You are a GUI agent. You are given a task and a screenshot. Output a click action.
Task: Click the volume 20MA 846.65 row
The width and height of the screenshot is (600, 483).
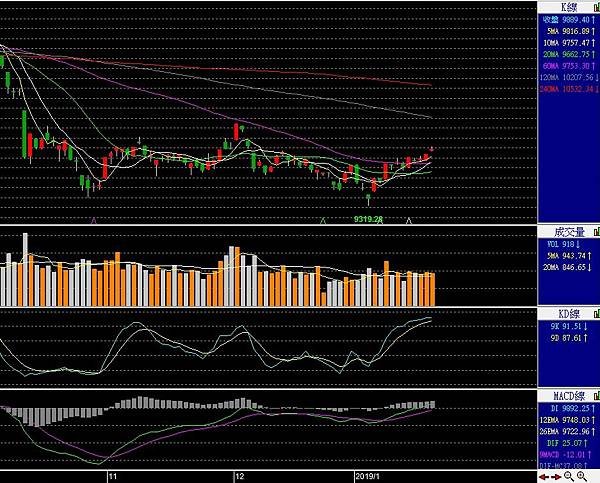(568, 267)
